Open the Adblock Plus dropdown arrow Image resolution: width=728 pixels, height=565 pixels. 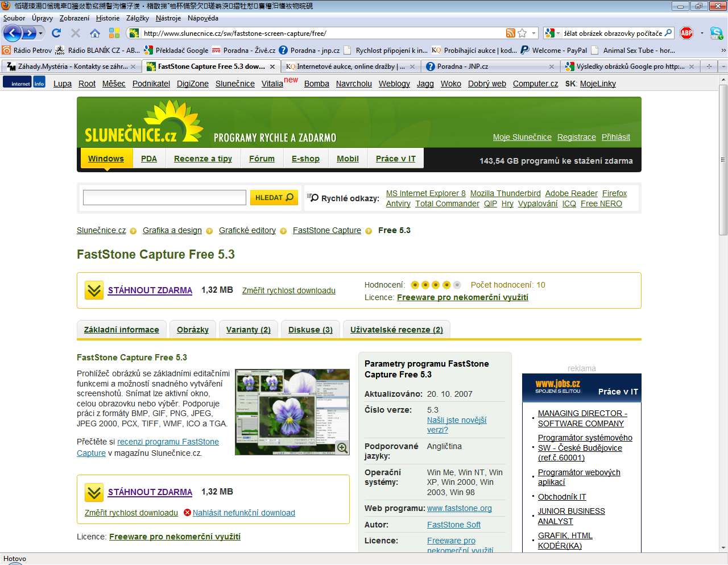[702, 33]
